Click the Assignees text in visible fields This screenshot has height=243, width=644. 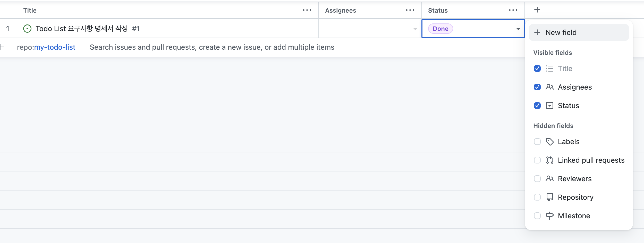[x=575, y=87]
